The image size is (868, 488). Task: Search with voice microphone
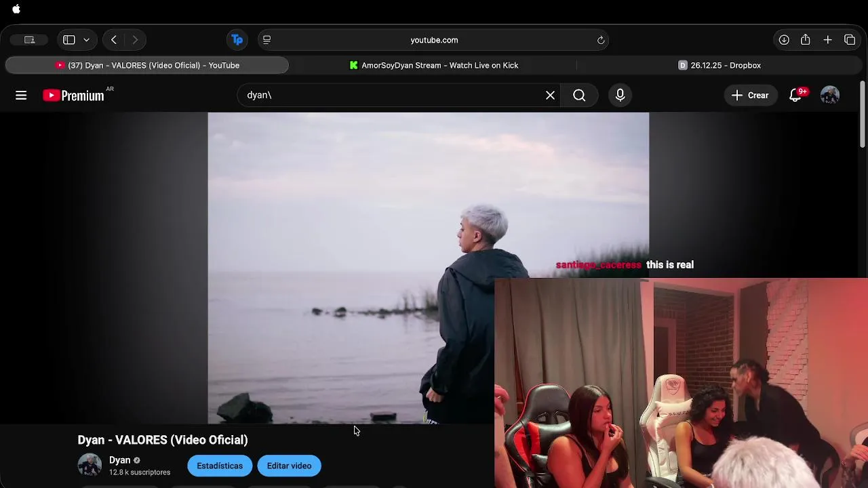(x=620, y=96)
